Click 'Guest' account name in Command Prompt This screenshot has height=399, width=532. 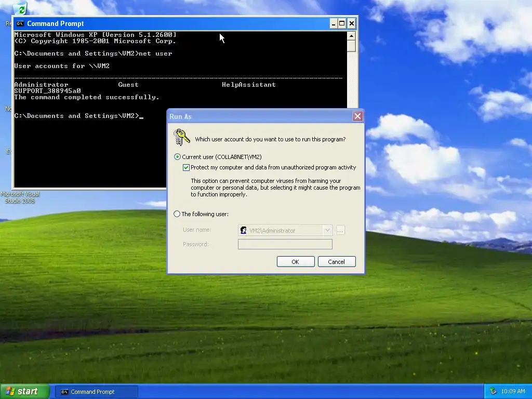point(128,85)
